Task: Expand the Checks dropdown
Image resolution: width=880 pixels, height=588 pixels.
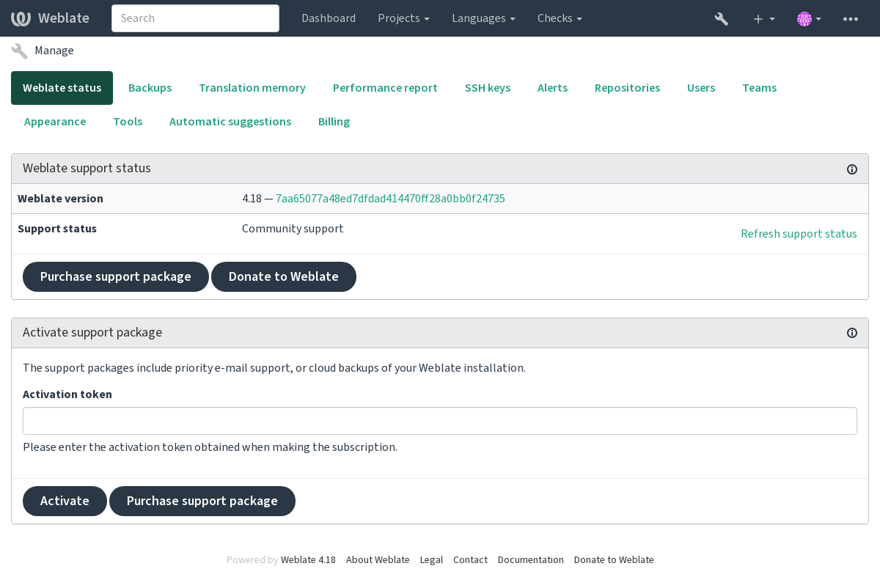Action: pyautogui.click(x=560, y=18)
